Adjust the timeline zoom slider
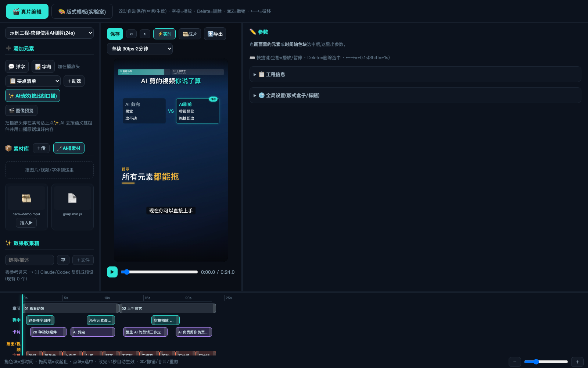The height and width of the screenshot is (368, 588). click(x=546, y=362)
